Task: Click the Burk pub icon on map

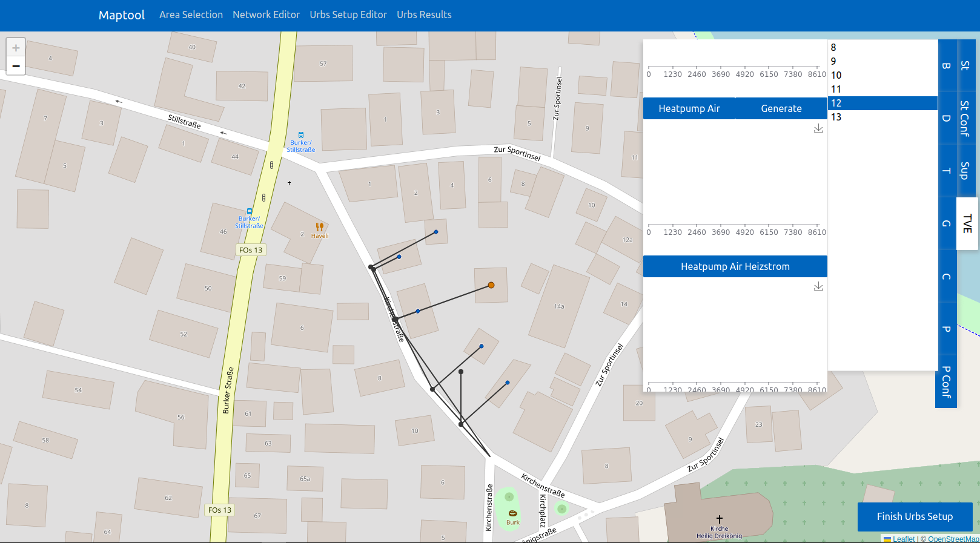Action: click(513, 513)
